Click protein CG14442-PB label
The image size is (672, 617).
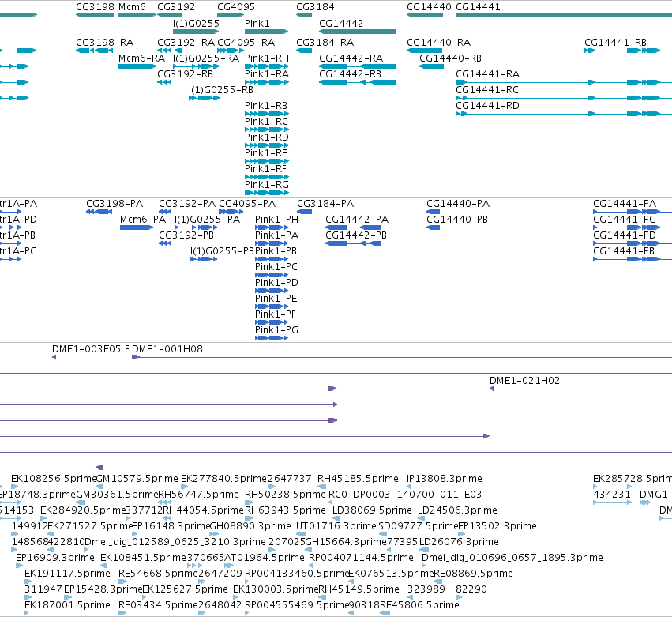[x=356, y=235]
